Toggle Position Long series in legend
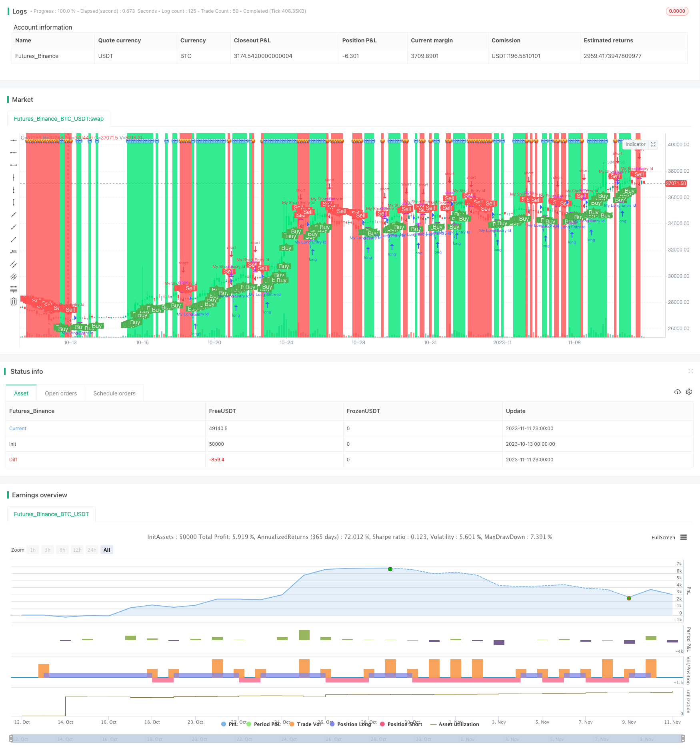Screen dimensions: 700x754 tap(351, 724)
